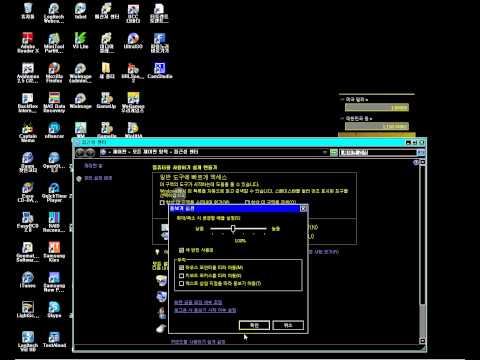Launch the iTunes desktop shortcut
Screen dimensions: 480x360
28,279
